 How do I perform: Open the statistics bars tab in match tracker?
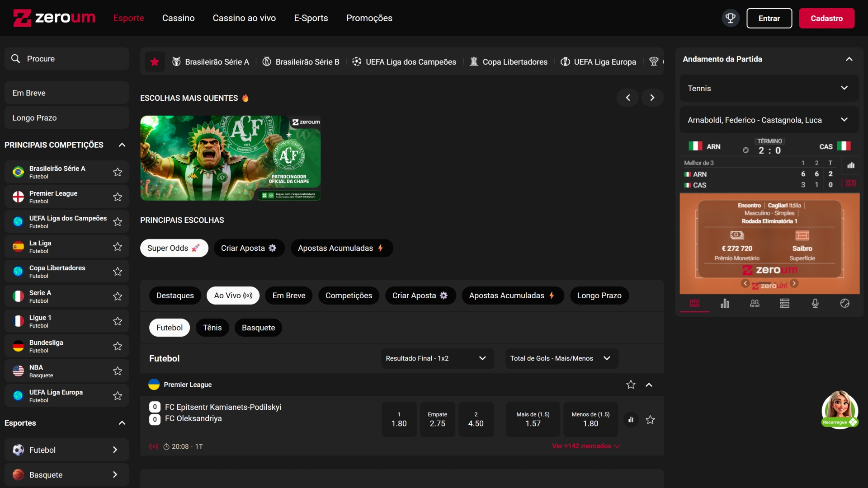pyautogui.click(x=725, y=303)
